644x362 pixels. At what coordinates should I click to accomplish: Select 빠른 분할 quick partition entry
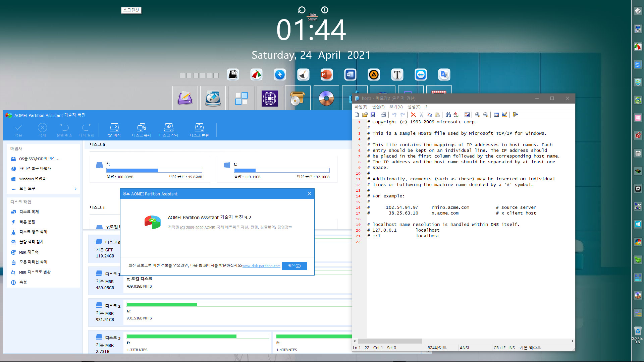tap(27, 222)
